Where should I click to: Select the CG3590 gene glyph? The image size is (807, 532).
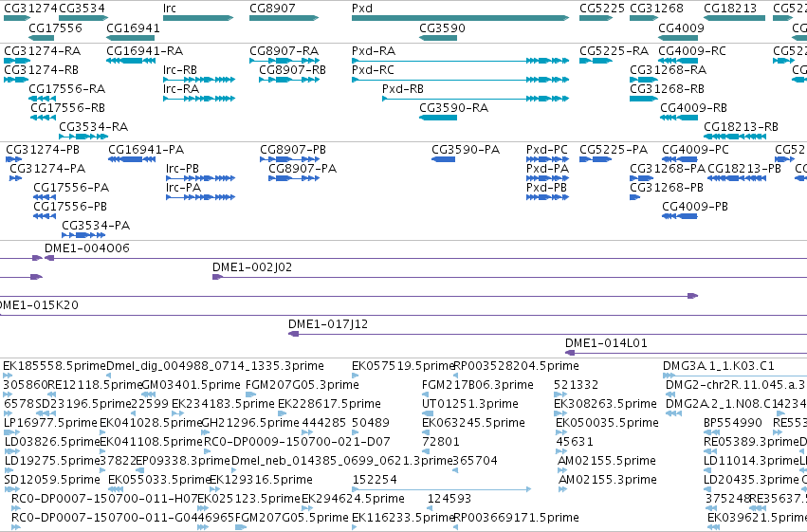point(438,38)
